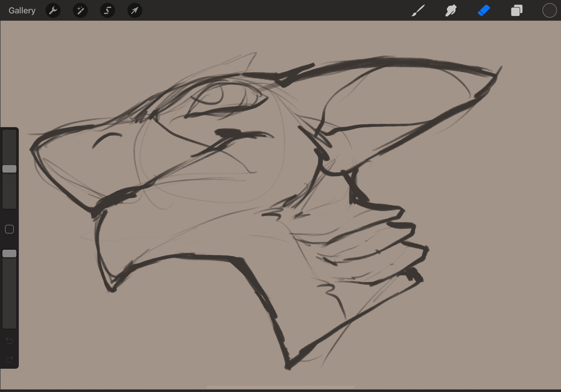Select the Smudge finger tool
Screen dimensions: 561x392
pyautogui.click(x=451, y=11)
